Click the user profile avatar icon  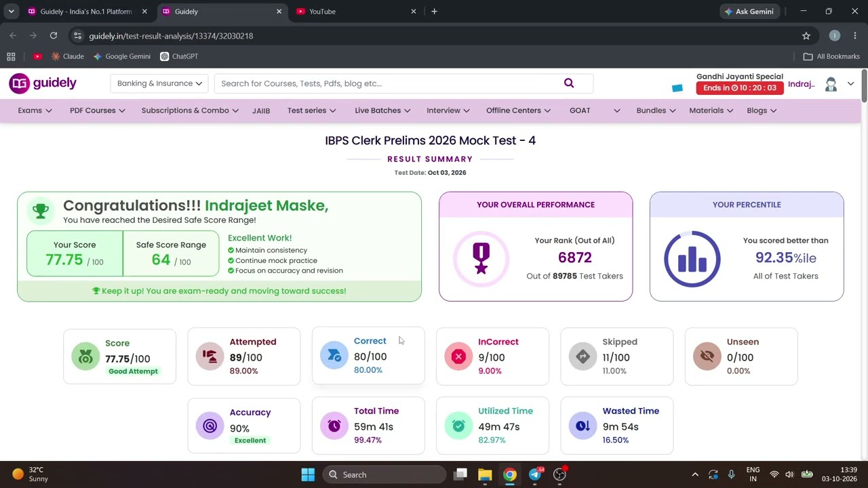831,84
